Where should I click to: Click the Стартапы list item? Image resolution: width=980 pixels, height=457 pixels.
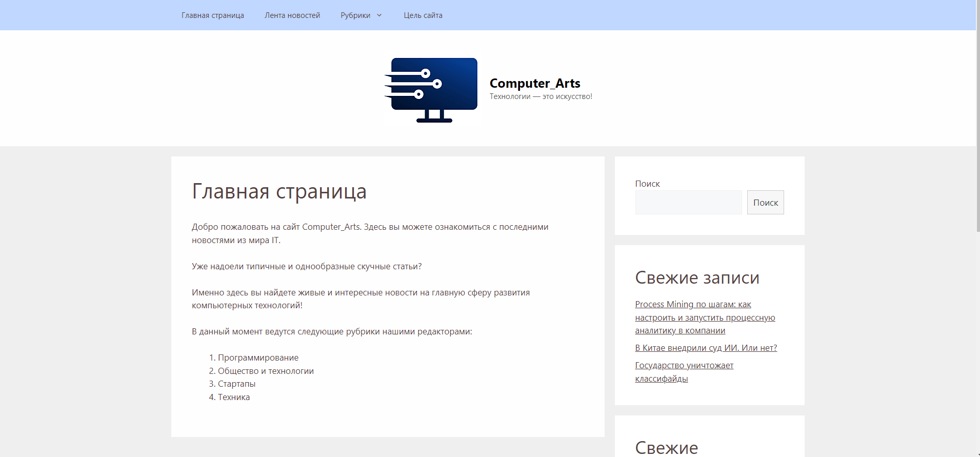pyautogui.click(x=236, y=384)
